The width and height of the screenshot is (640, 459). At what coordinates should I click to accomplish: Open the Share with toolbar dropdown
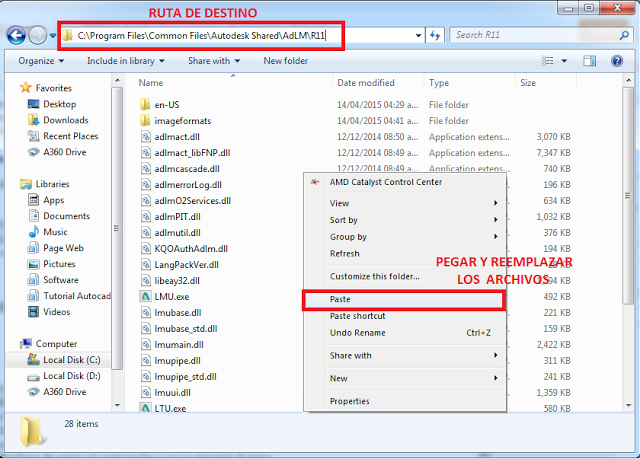(213, 61)
